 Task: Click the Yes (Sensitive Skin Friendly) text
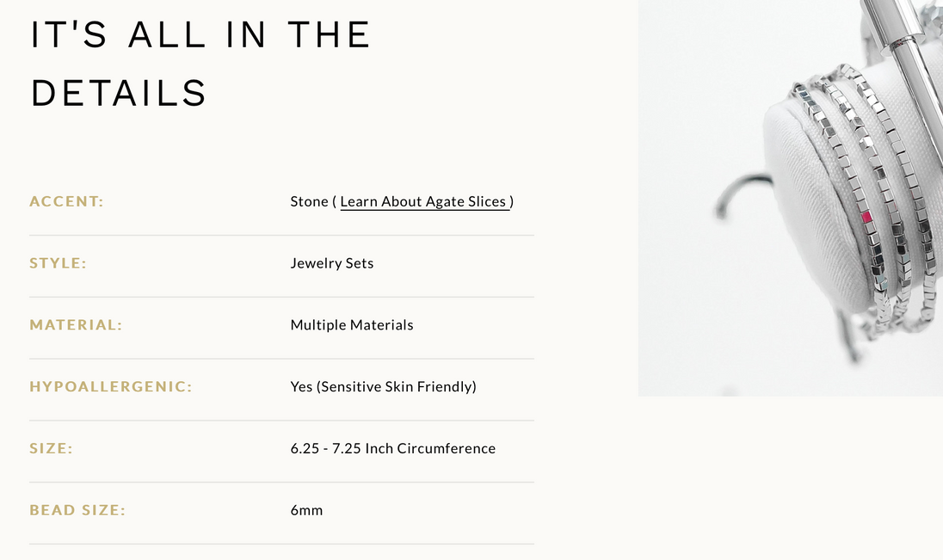[x=383, y=388]
